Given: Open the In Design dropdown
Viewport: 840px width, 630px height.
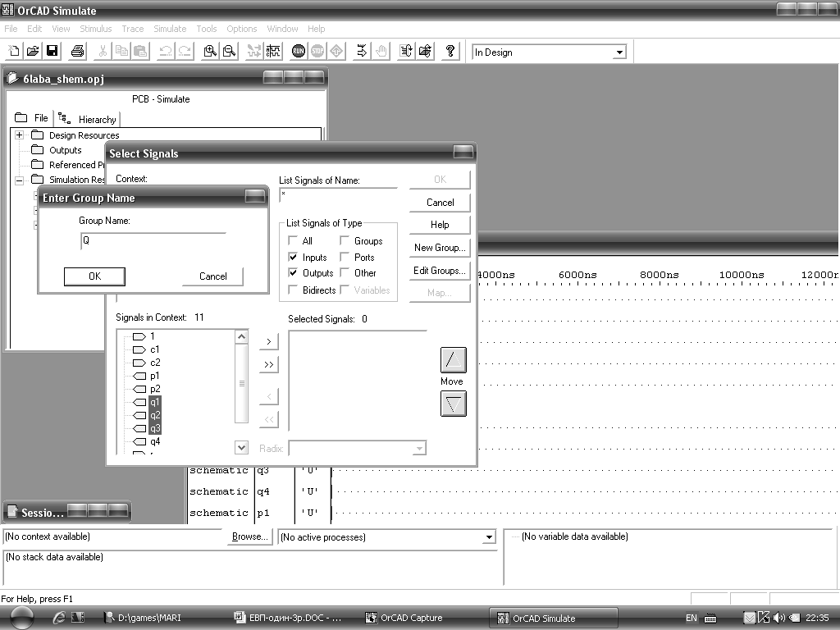Looking at the screenshot, I should click(x=619, y=52).
